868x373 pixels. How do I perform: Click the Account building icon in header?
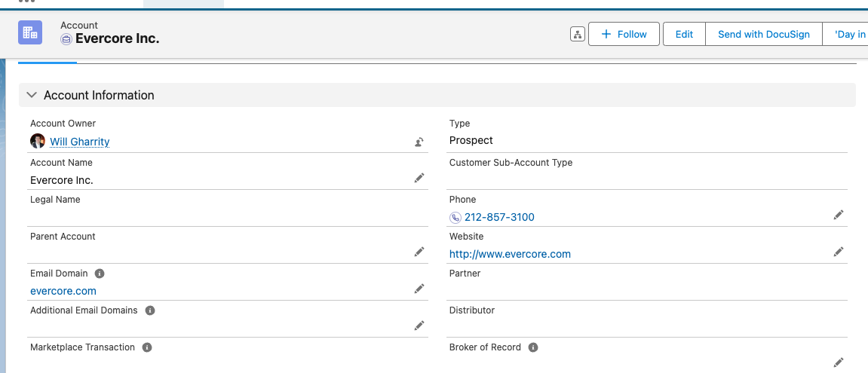point(30,32)
